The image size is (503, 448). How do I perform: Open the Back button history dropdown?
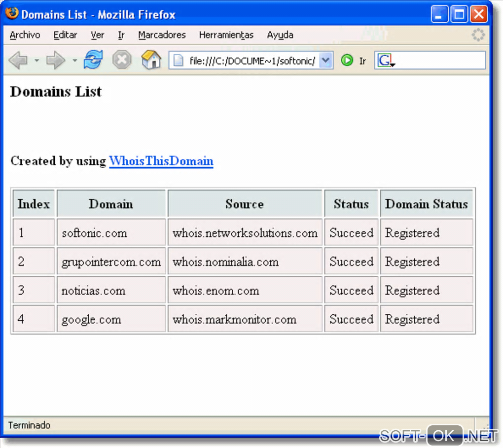point(37,60)
